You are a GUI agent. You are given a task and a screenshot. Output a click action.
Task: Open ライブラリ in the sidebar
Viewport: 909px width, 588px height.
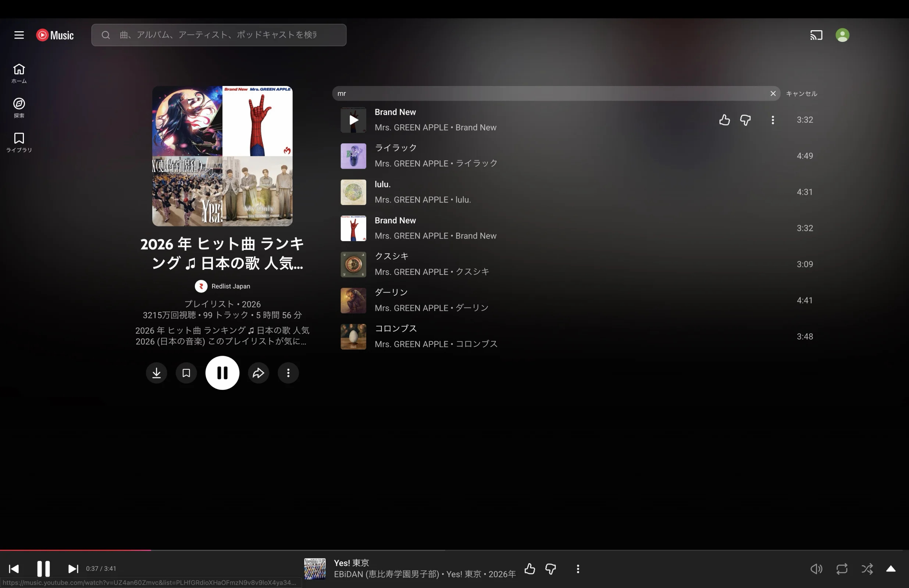[19, 142]
